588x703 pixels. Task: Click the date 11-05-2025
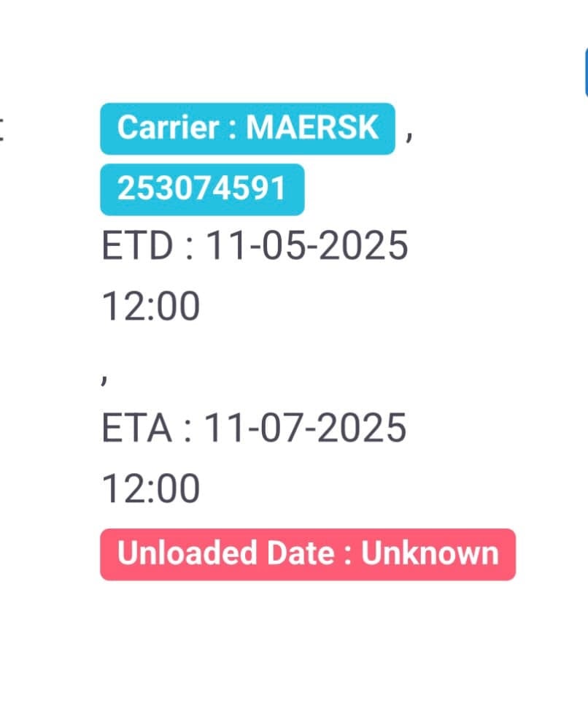306,245
